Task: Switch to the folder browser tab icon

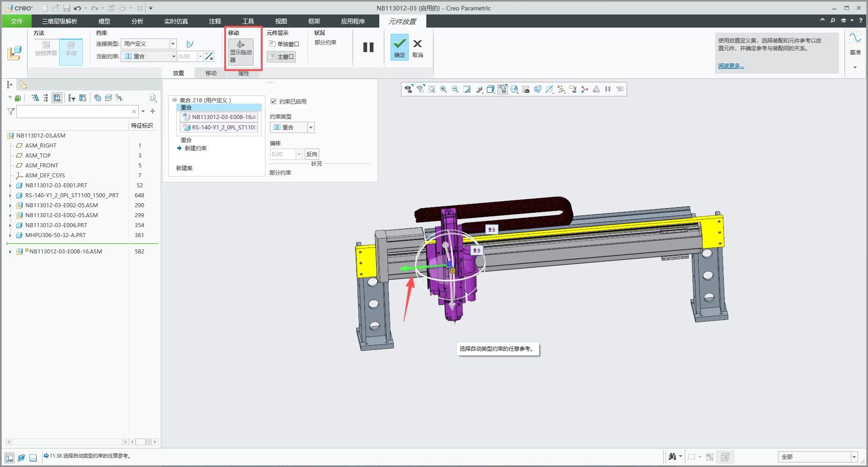Action: click(x=23, y=85)
